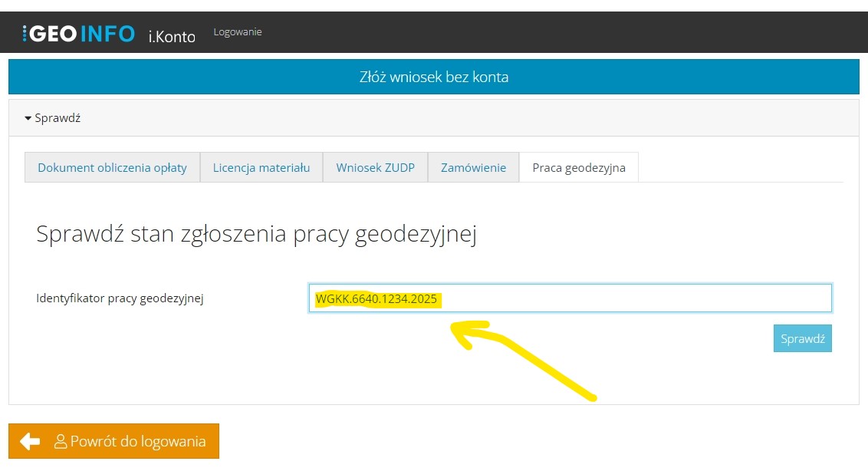Click the i.Konto brand text

[172, 35]
